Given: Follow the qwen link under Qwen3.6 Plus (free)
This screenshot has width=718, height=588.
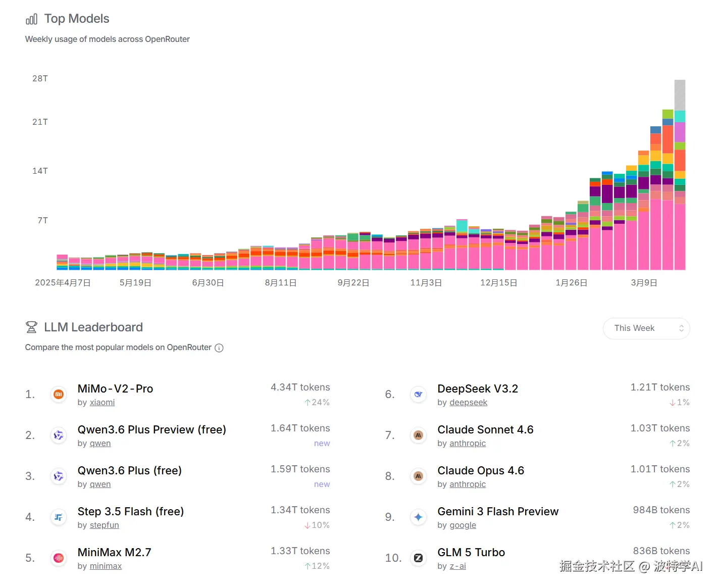Looking at the screenshot, I should [x=100, y=484].
